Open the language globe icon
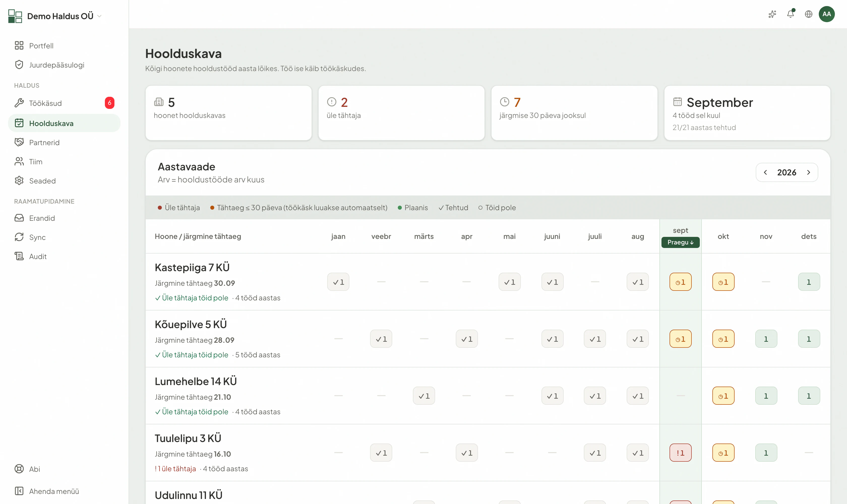 [809, 14]
